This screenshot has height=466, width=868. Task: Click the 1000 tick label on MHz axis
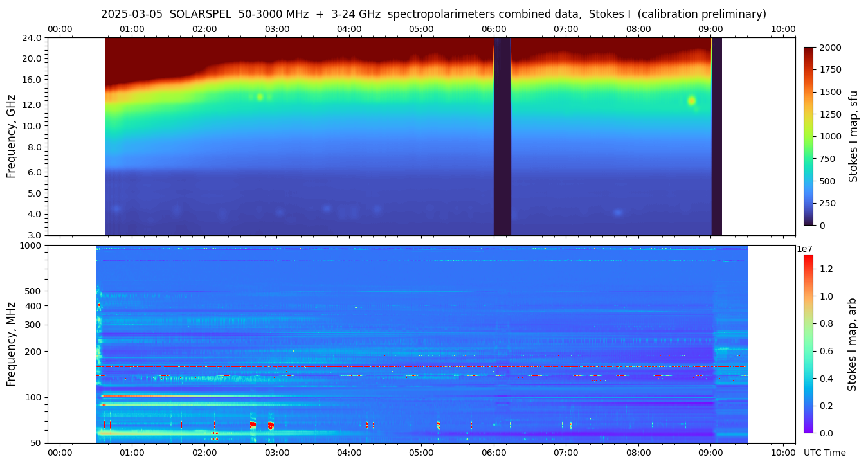(x=31, y=246)
